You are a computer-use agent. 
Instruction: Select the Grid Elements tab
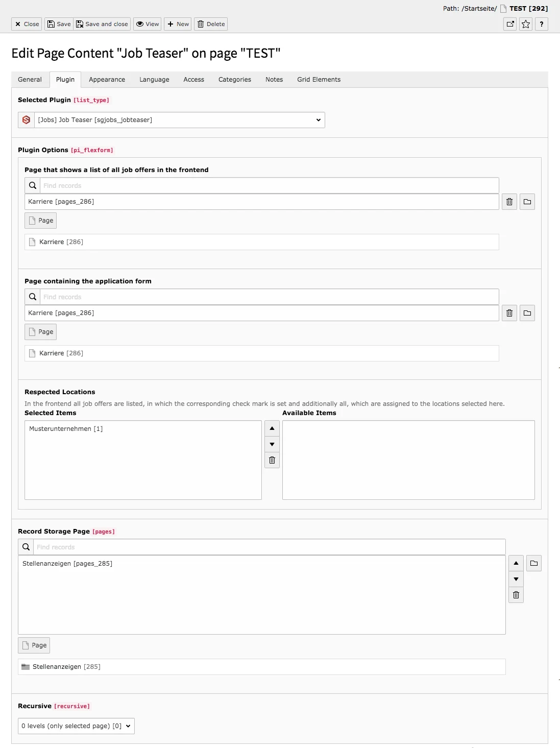(319, 80)
